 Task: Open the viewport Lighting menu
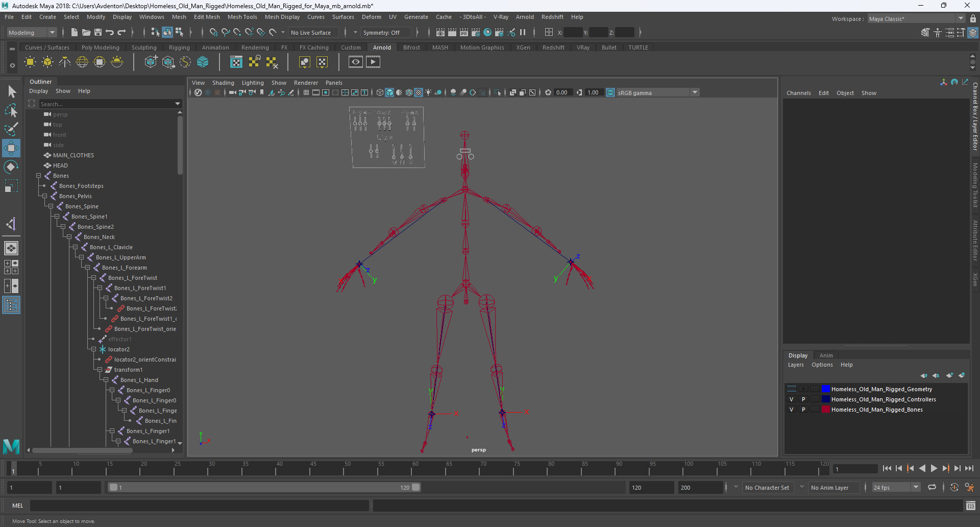[x=253, y=83]
